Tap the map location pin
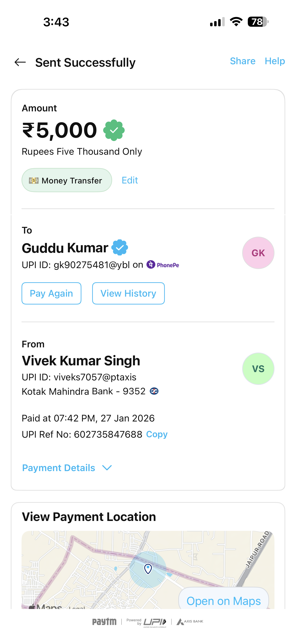The width and height of the screenshot is (296, 644). [148, 569]
